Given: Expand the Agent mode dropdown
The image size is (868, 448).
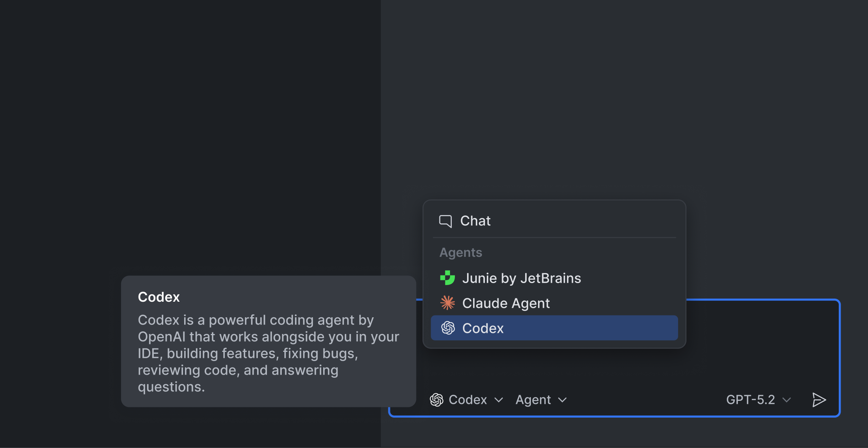Looking at the screenshot, I should pyautogui.click(x=563, y=400).
